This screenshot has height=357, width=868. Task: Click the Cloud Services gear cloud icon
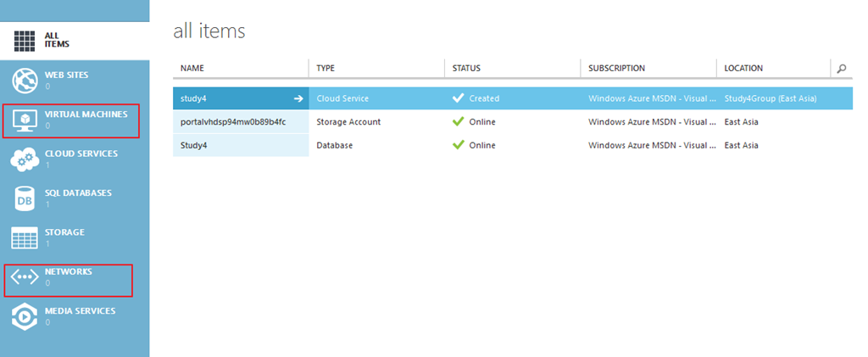pos(25,159)
